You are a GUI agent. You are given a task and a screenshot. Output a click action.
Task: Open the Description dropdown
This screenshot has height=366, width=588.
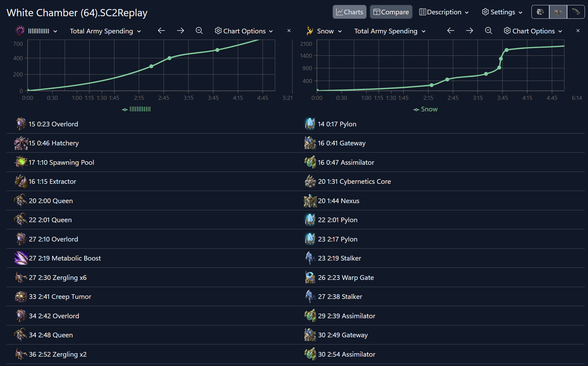tap(444, 12)
